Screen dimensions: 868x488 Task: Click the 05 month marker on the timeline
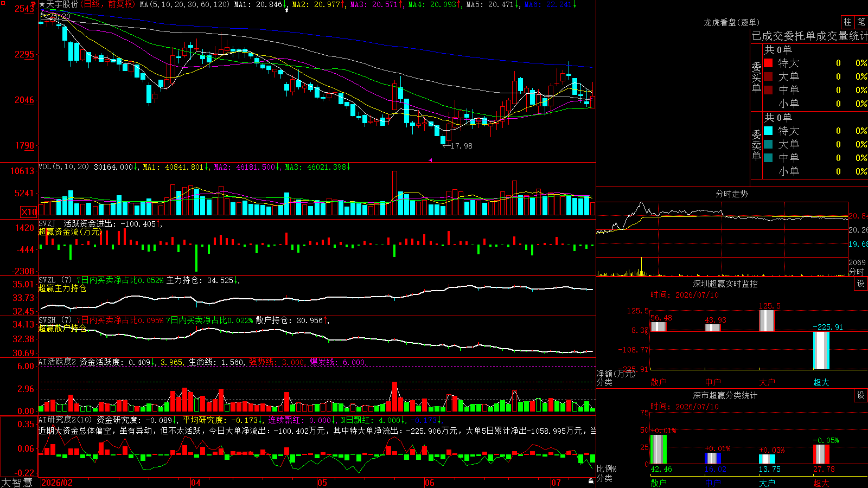click(322, 483)
